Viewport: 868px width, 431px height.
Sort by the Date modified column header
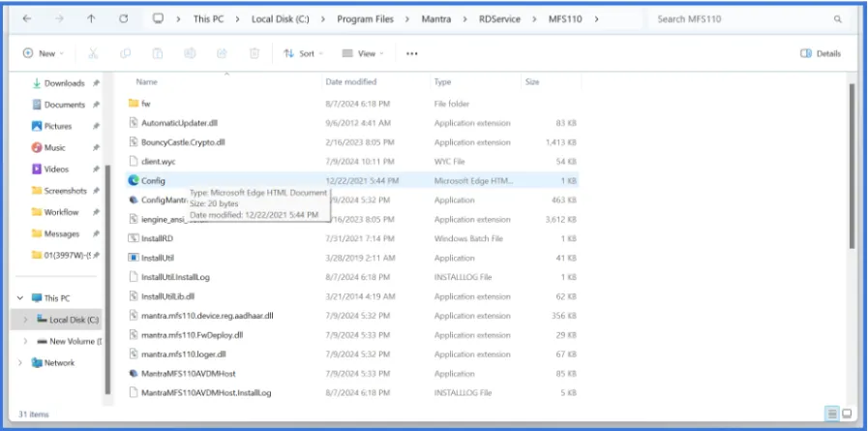(x=351, y=82)
